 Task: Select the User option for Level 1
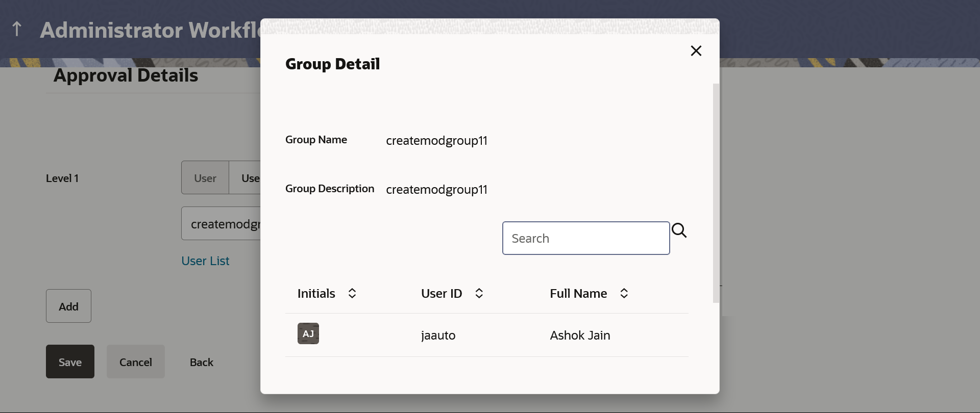click(x=205, y=178)
